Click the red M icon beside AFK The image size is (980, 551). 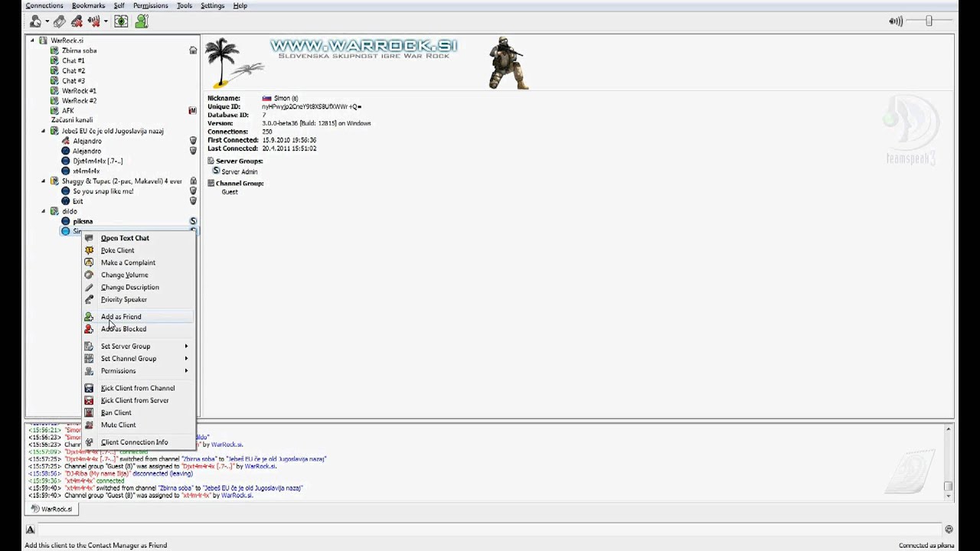point(193,110)
